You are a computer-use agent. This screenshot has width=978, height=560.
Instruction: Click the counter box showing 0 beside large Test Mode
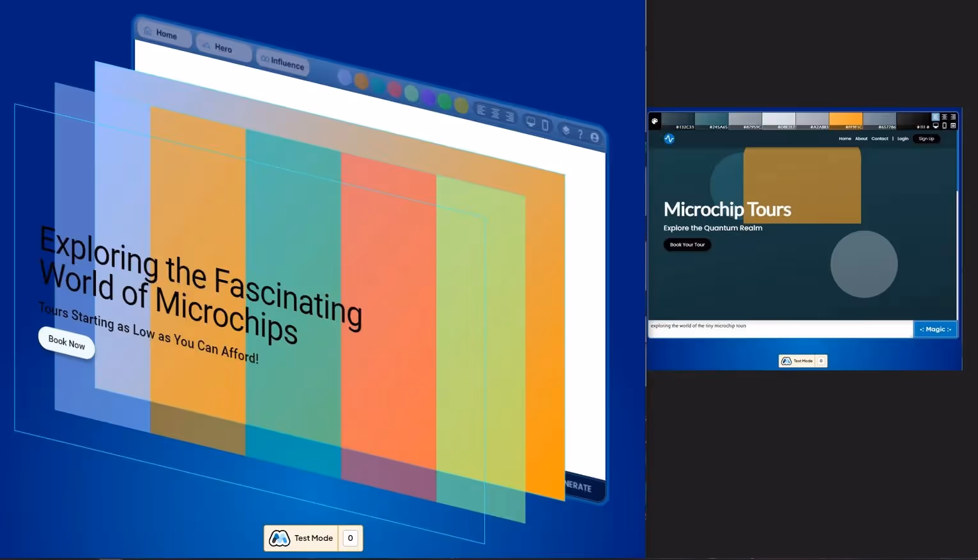[x=350, y=538]
